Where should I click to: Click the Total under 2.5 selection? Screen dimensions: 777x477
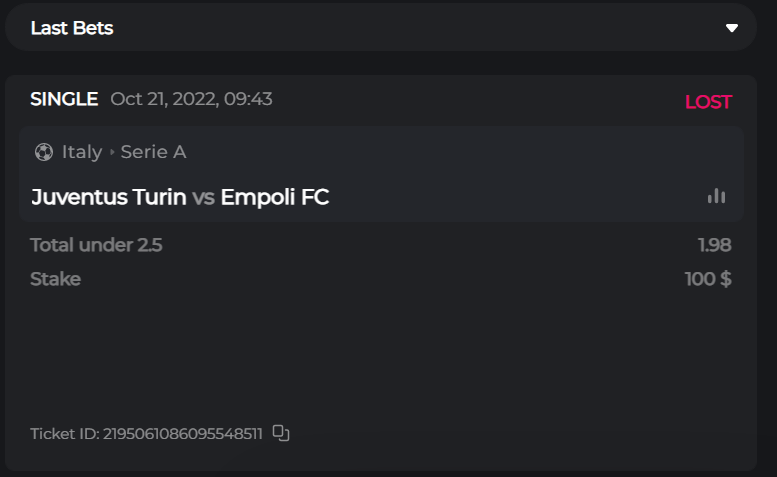click(x=96, y=245)
